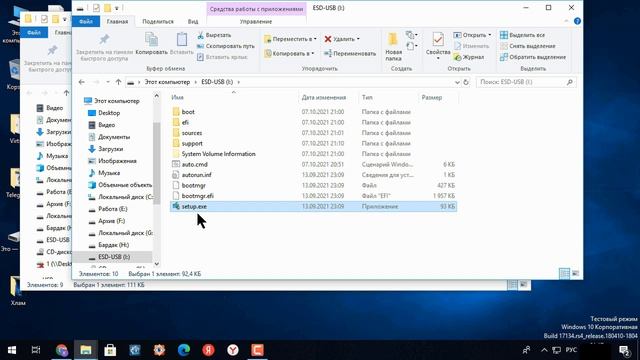Open Microsoft Store from the taskbar
The image size is (640, 360).
pyautogui.click(x=110, y=350)
